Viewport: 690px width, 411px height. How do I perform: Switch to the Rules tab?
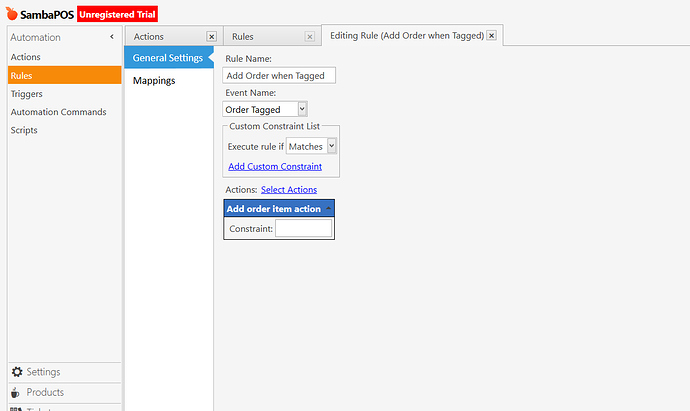coord(243,37)
